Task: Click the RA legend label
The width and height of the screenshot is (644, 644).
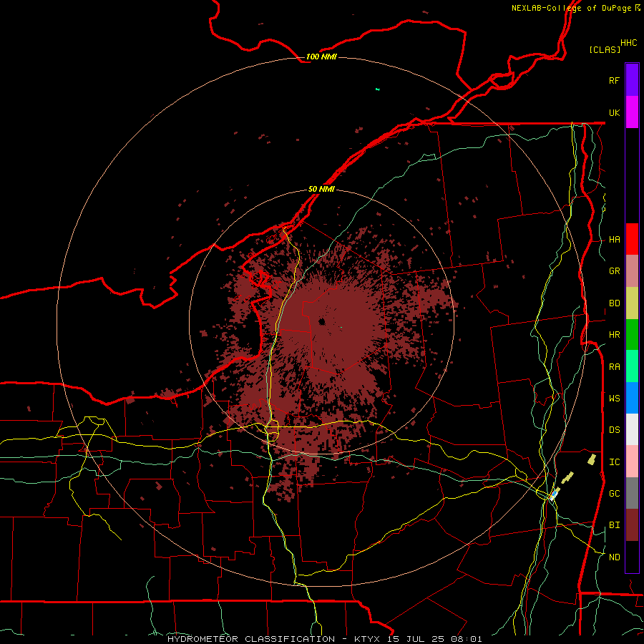Action: (x=614, y=366)
